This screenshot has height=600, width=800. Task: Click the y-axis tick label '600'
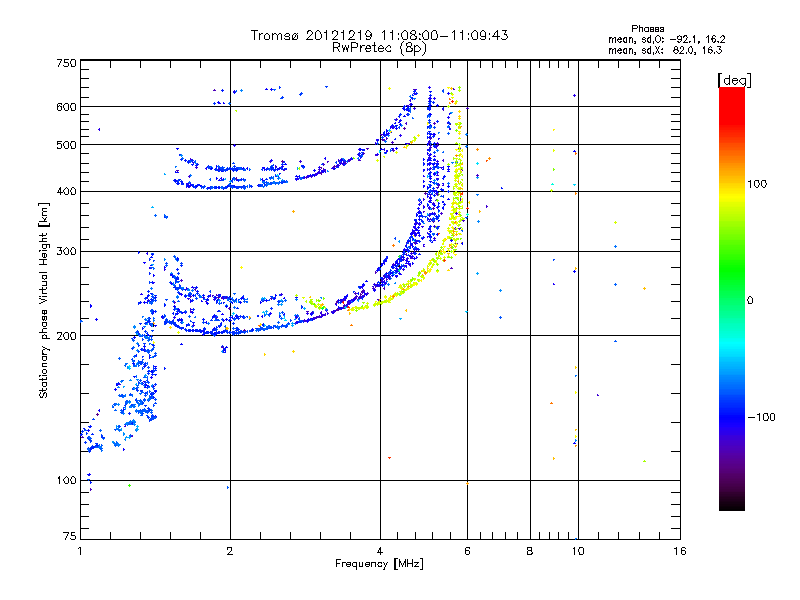coord(66,107)
